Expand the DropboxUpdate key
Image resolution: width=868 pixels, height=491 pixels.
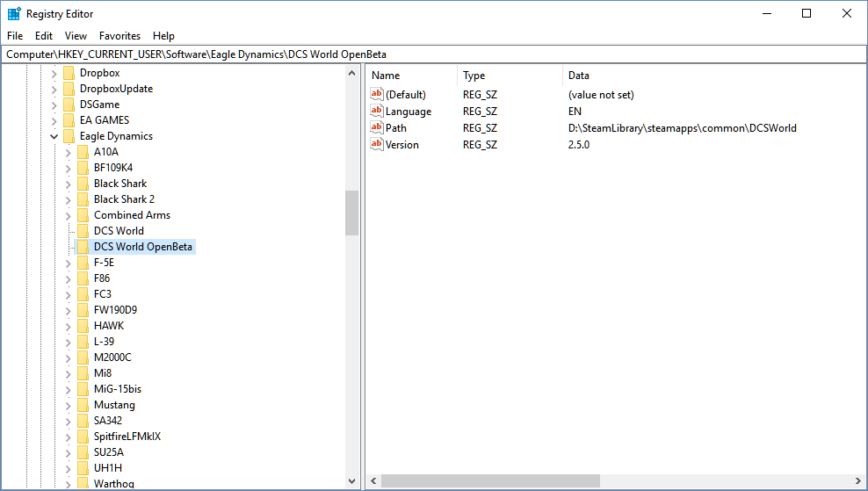pos(54,89)
